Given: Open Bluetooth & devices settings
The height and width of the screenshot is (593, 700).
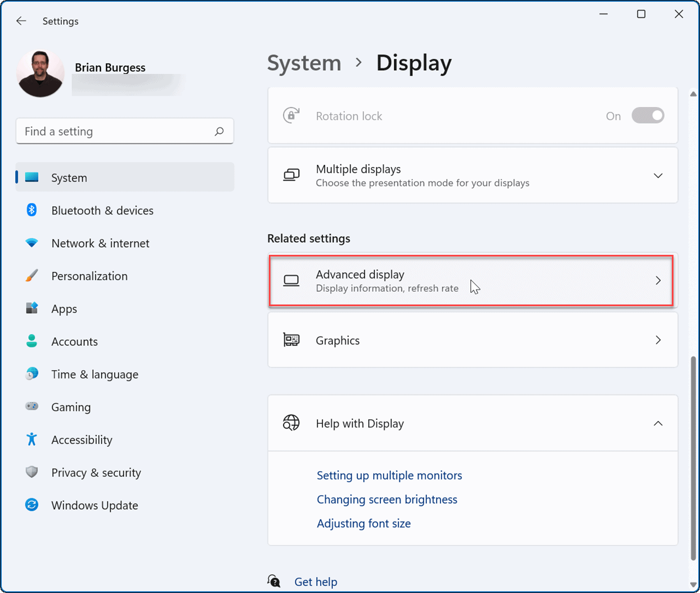Looking at the screenshot, I should [125, 210].
